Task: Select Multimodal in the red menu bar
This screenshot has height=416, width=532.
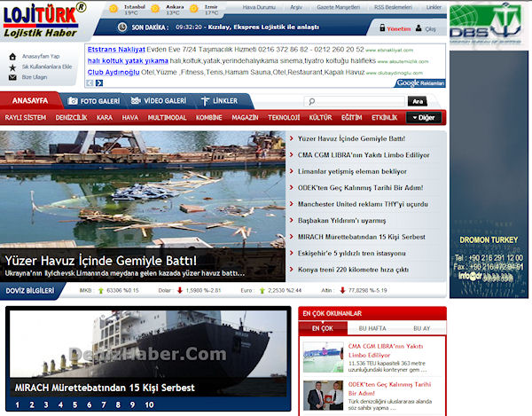Action: coord(167,117)
